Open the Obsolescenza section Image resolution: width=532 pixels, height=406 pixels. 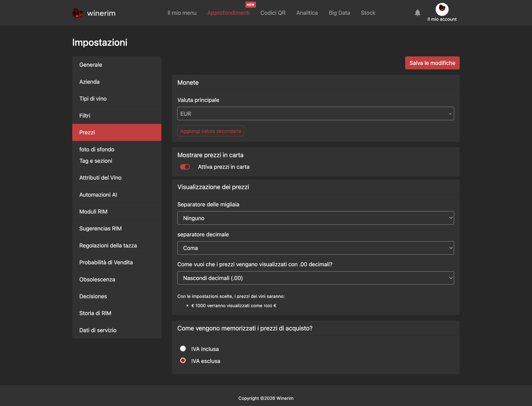click(117, 279)
